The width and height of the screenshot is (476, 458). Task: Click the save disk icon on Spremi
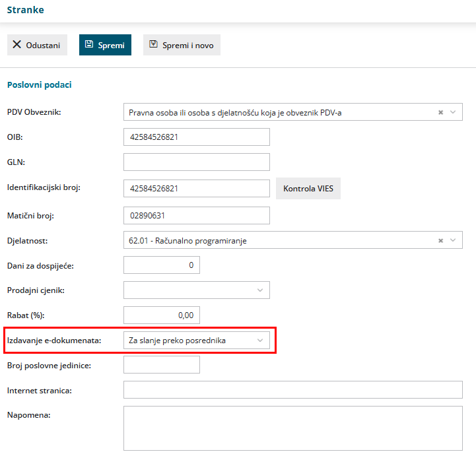point(89,44)
